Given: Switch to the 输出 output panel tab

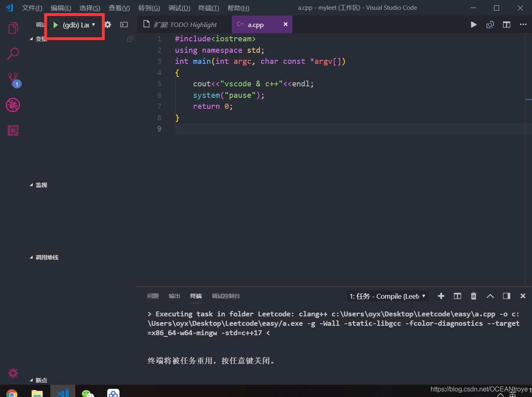Looking at the screenshot, I should [x=174, y=296].
